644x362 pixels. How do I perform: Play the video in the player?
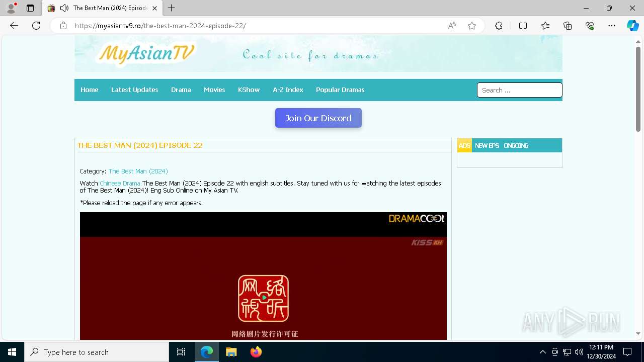[x=263, y=298]
